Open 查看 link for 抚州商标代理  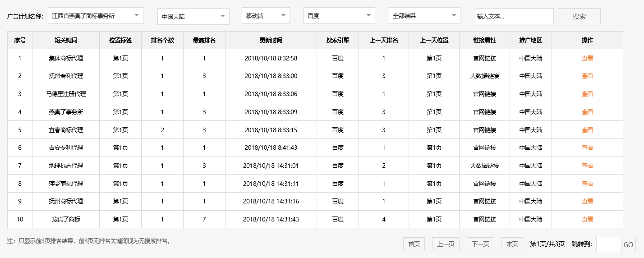pyautogui.click(x=587, y=201)
